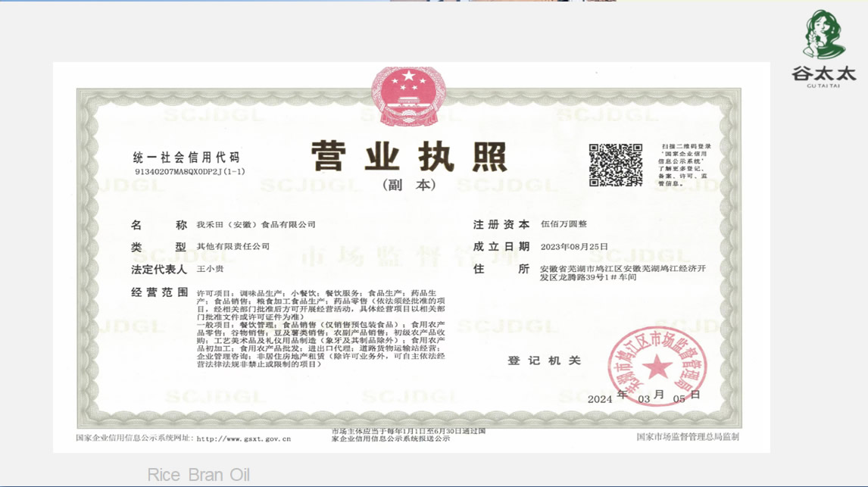
Task: Select registered capital 伍佰万圆整
Action: tap(564, 224)
